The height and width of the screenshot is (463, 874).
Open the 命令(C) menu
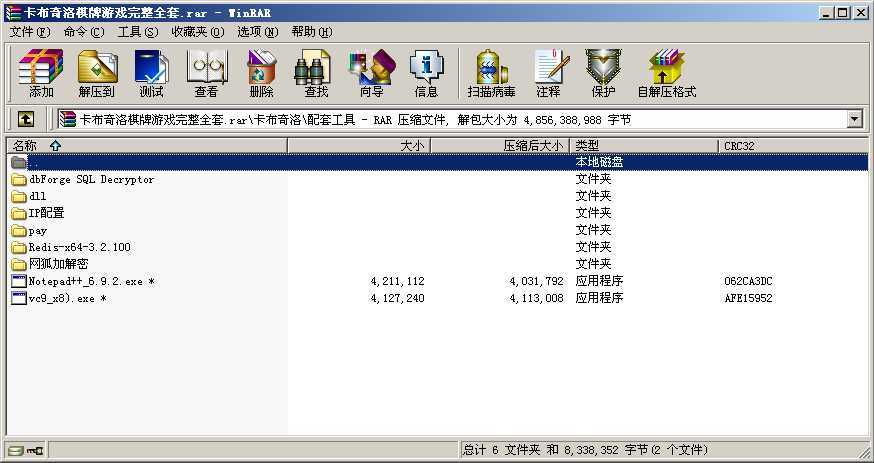(84, 32)
